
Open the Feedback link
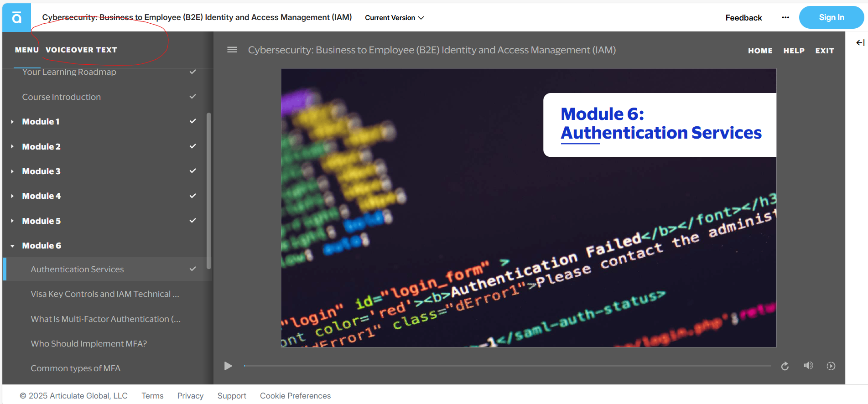743,18
